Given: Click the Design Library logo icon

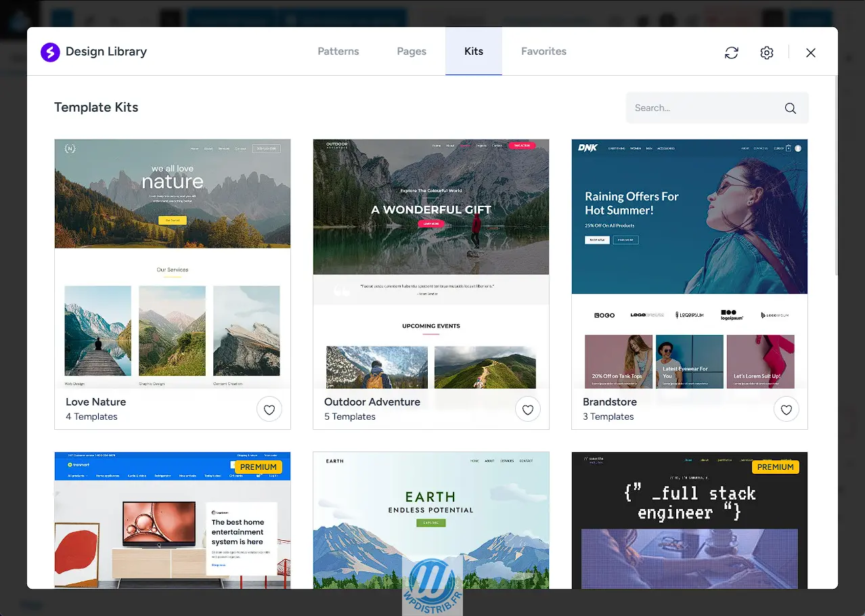Looking at the screenshot, I should tap(50, 51).
